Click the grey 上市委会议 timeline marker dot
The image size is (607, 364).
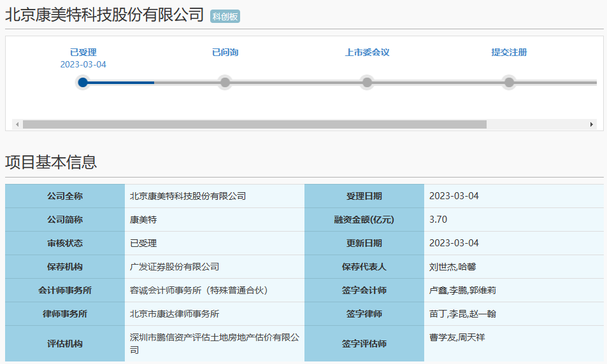click(367, 82)
